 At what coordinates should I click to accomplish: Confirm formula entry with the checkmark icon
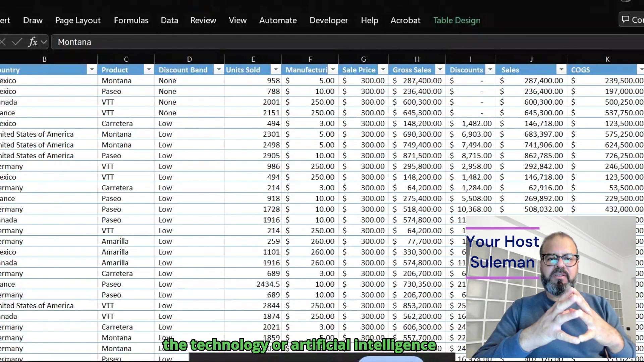point(17,42)
